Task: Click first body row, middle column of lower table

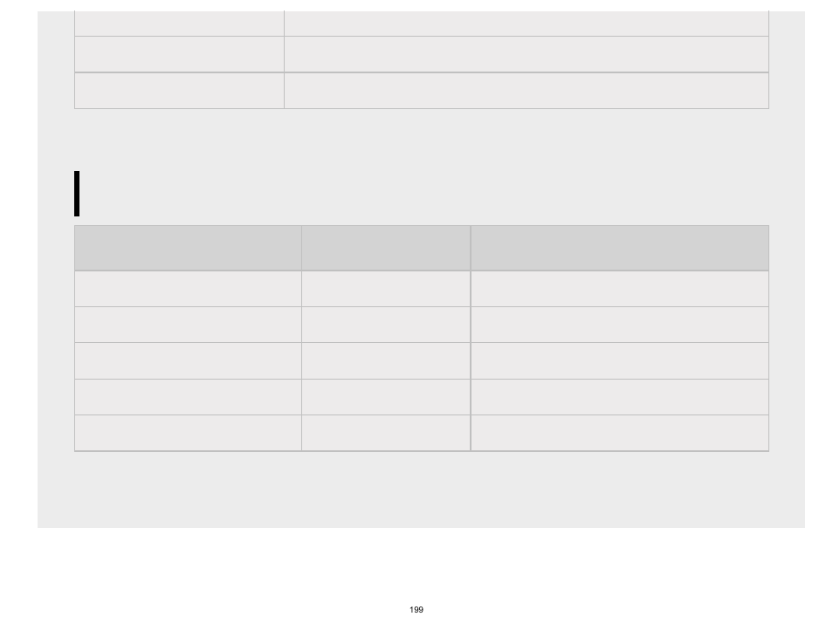Action: click(386, 289)
